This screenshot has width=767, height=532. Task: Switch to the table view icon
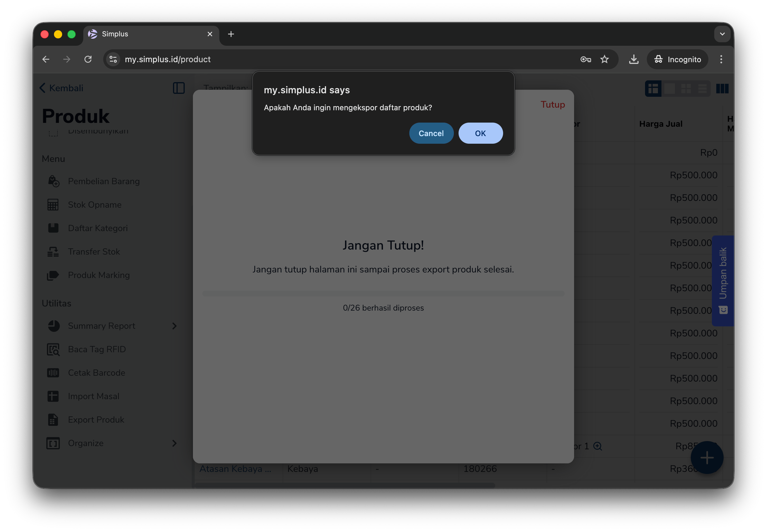coord(653,89)
